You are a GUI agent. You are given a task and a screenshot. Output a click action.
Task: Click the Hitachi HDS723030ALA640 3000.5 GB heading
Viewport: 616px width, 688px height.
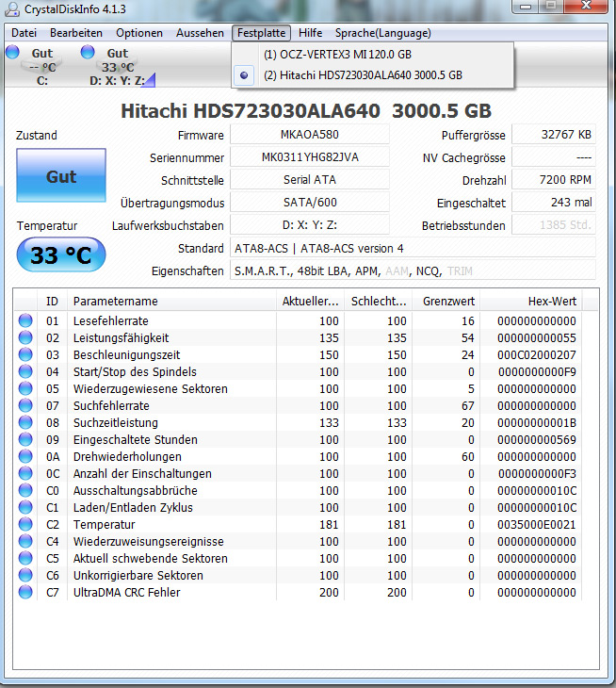306,110
